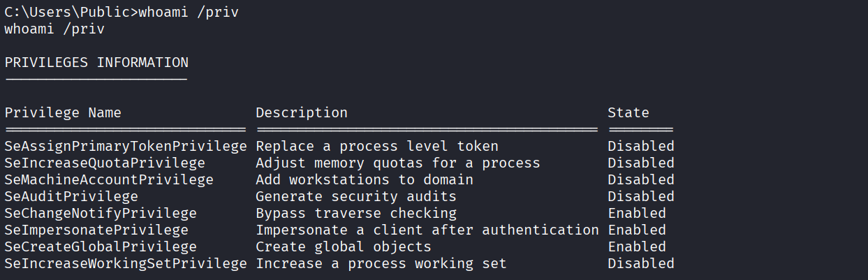The width and height of the screenshot is (868, 280).
Task: Click the 'Replace a process level token' description
Action: (377, 147)
